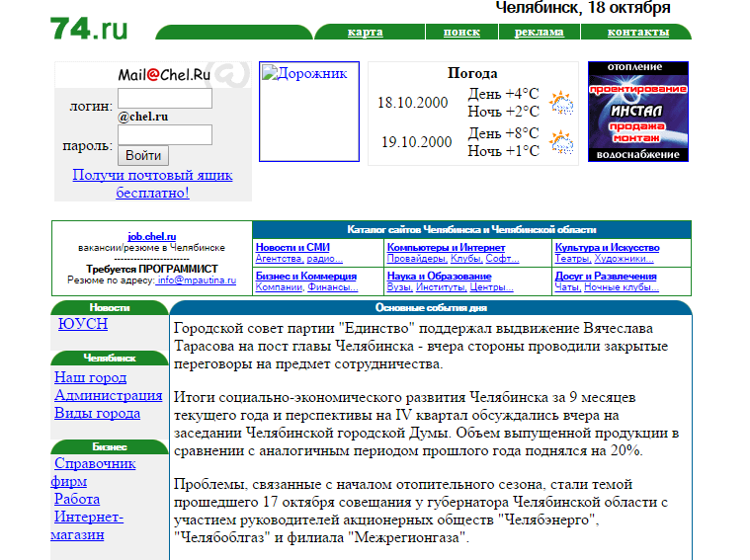Open the Центры... subcategory link

pos(492,287)
